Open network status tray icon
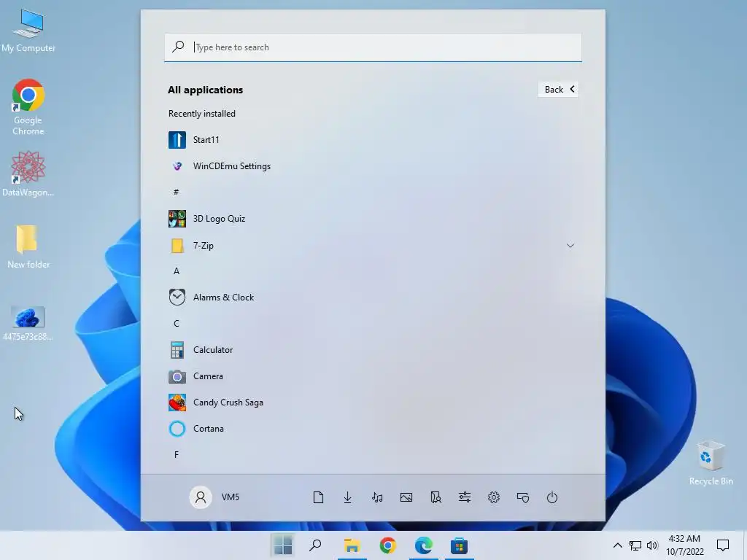The width and height of the screenshot is (747, 560). pyautogui.click(x=635, y=545)
